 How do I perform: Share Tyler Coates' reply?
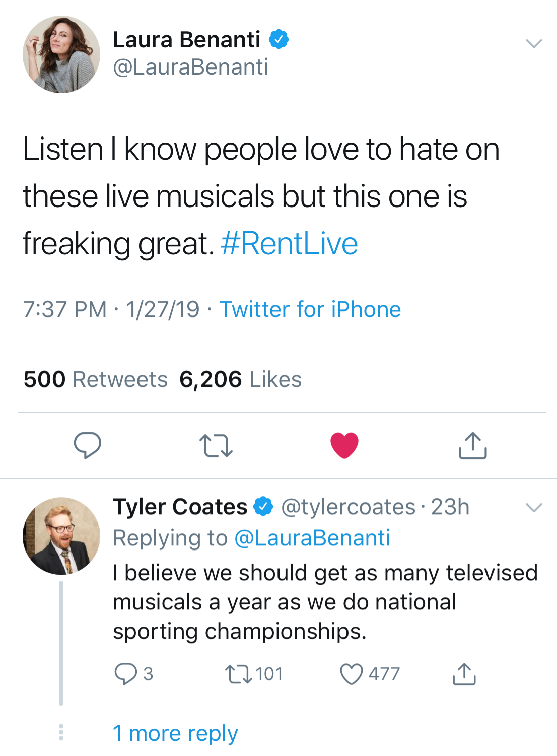click(464, 674)
